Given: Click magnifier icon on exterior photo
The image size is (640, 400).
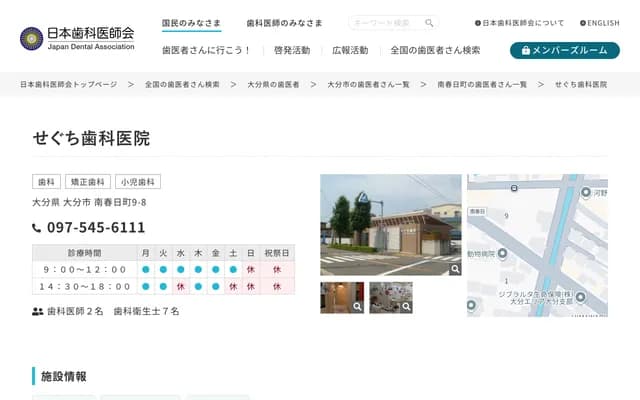Looking at the screenshot, I should tap(455, 269).
